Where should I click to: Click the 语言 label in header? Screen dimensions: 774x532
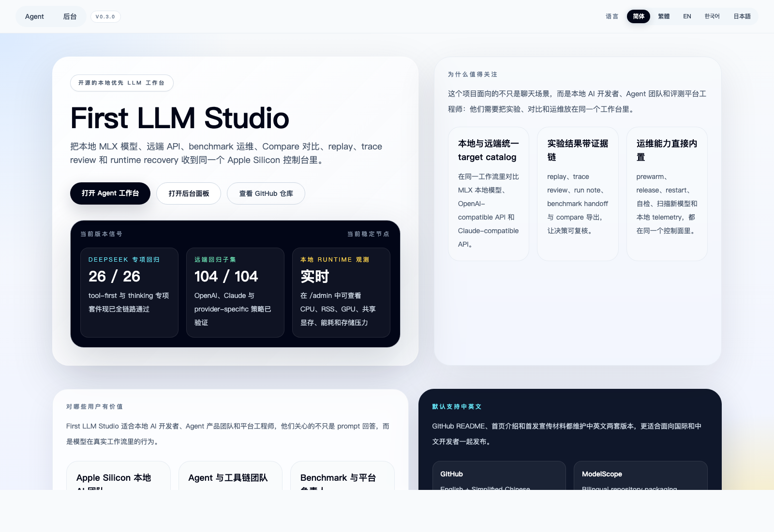pos(612,16)
